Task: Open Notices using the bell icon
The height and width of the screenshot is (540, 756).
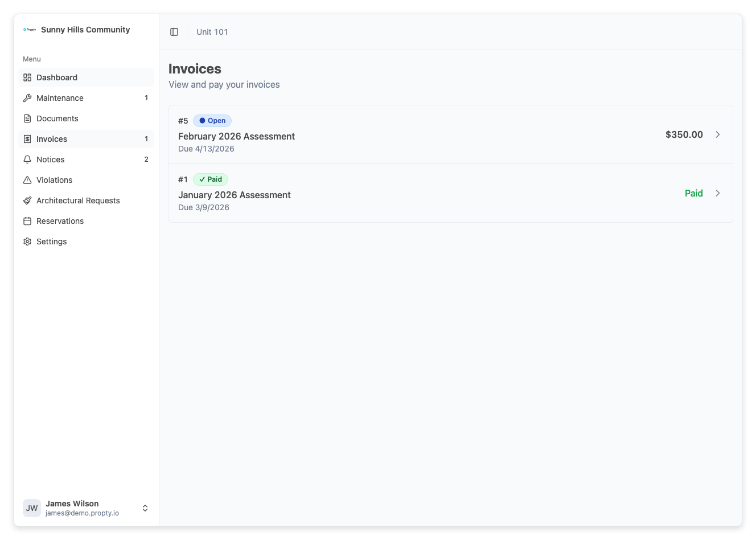Action: pos(27,159)
